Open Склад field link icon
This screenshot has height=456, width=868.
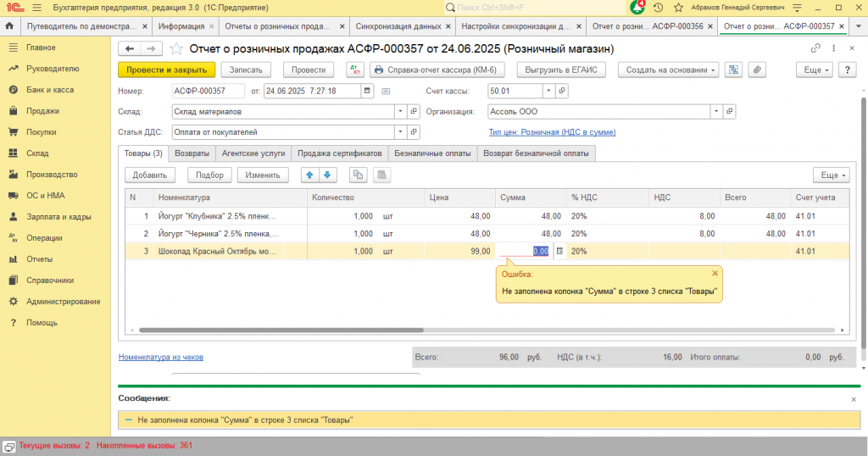tap(414, 112)
